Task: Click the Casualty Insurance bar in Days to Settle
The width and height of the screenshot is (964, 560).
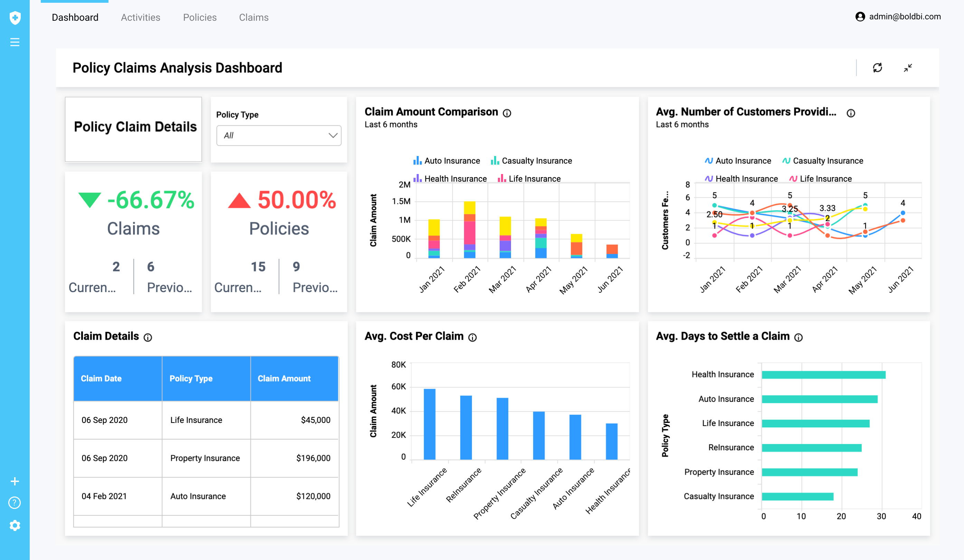Action: coord(797,496)
